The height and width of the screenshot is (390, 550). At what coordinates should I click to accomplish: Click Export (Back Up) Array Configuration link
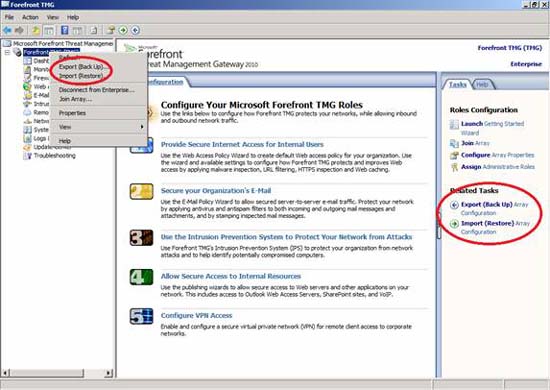click(495, 208)
